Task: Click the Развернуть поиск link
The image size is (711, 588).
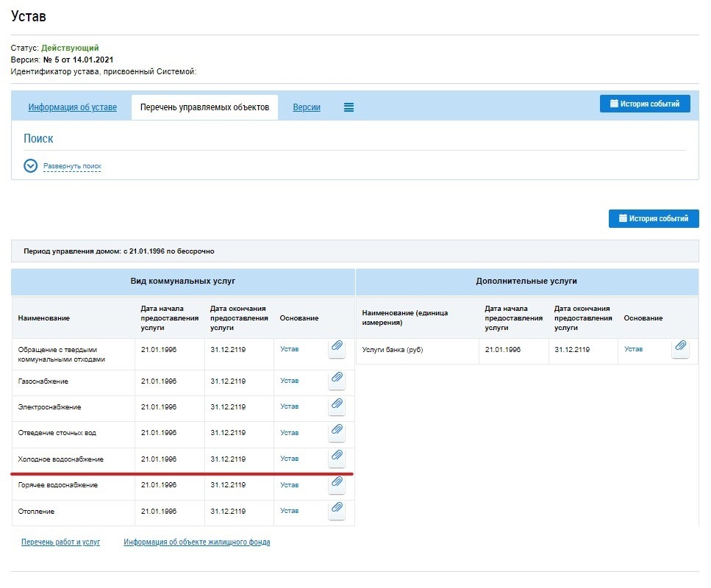Action: 72,166
